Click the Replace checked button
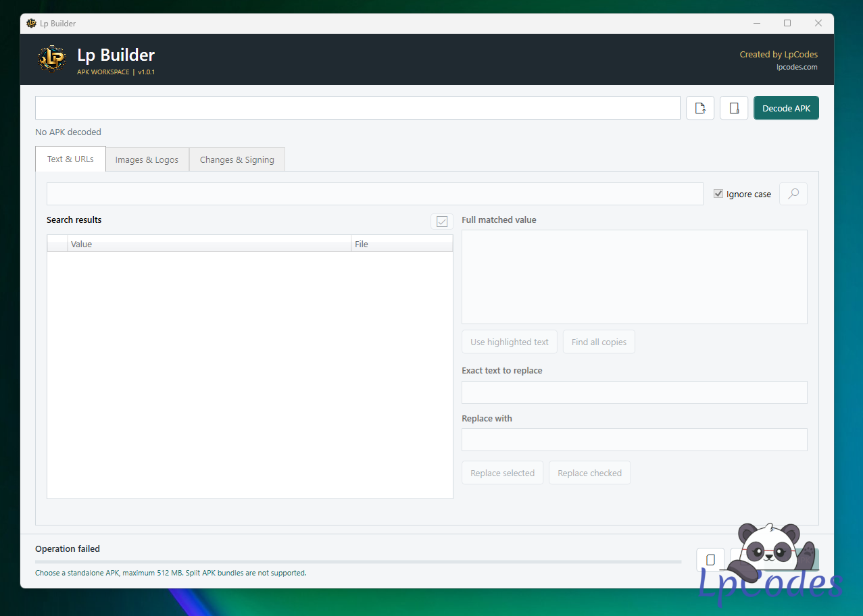The height and width of the screenshot is (616, 863). coord(589,473)
